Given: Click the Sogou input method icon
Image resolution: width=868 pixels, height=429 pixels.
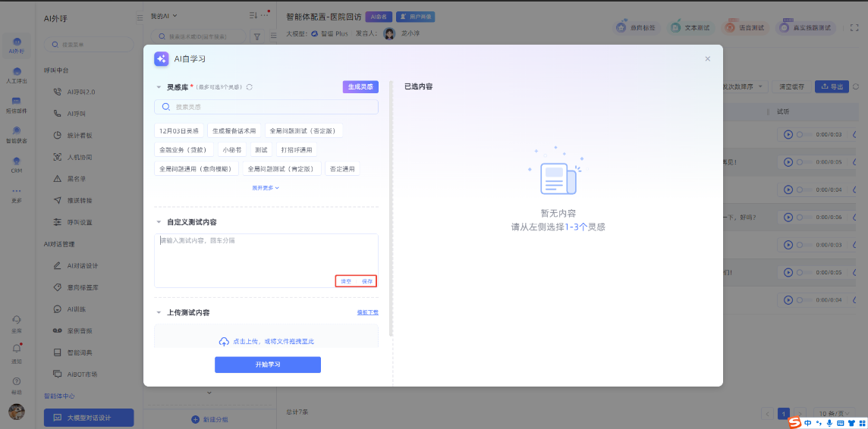Looking at the screenshot, I should coord(794,422).
